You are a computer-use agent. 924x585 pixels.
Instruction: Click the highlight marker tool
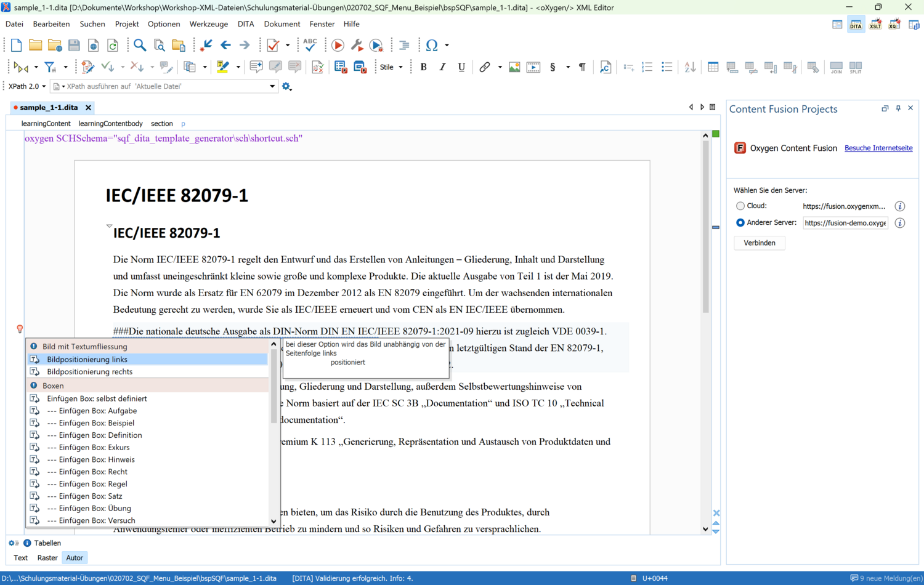point(223,67)
